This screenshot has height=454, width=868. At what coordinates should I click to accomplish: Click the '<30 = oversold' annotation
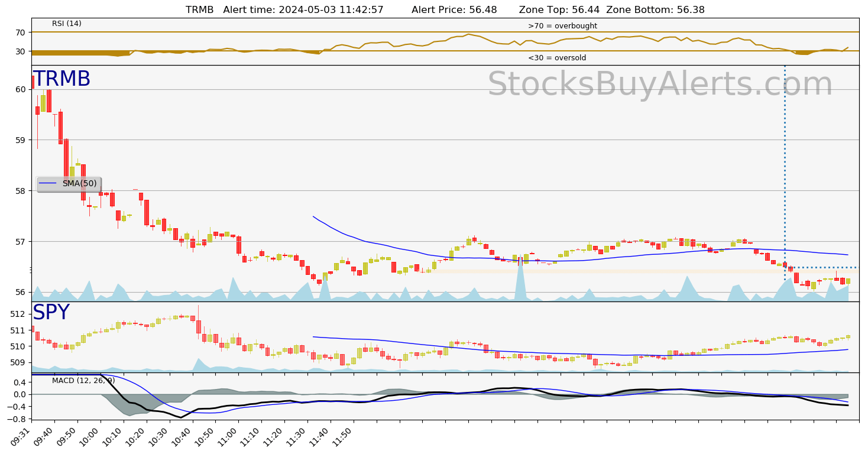tap(557, 58)
